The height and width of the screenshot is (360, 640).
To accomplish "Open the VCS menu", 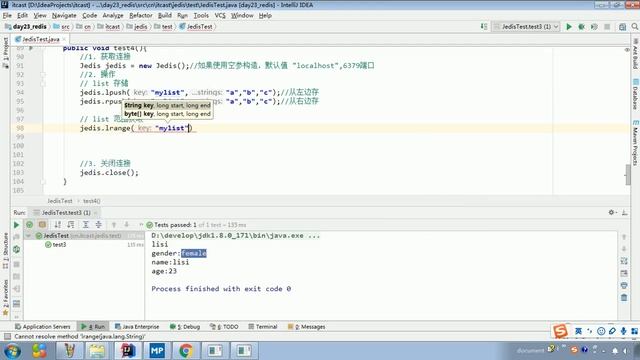I will (220, 16).
